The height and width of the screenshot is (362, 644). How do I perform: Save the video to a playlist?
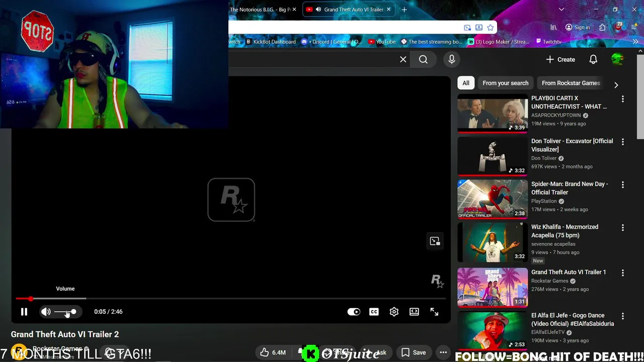(414, 352)
